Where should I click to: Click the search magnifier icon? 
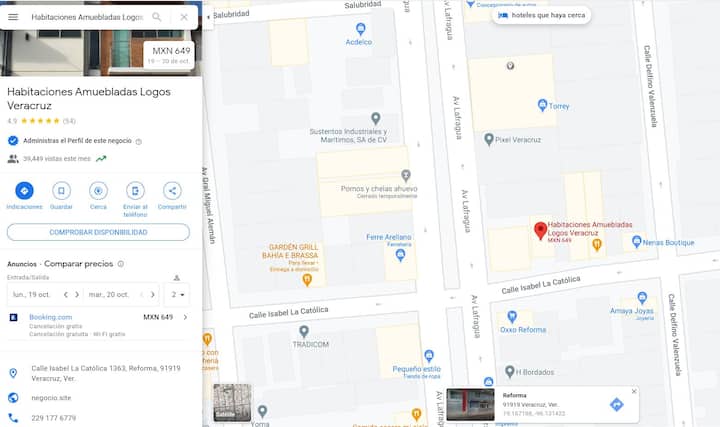tap(157, 17)
